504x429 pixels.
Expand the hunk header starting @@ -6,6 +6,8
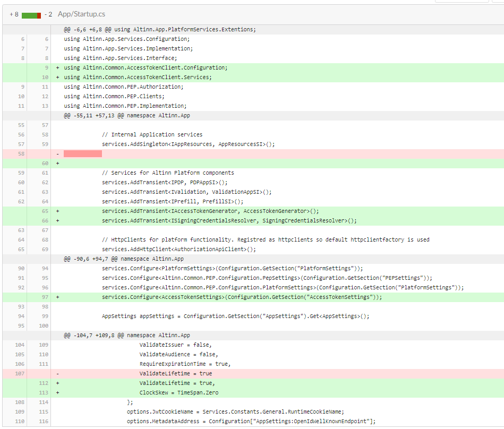tap(160, 29)
